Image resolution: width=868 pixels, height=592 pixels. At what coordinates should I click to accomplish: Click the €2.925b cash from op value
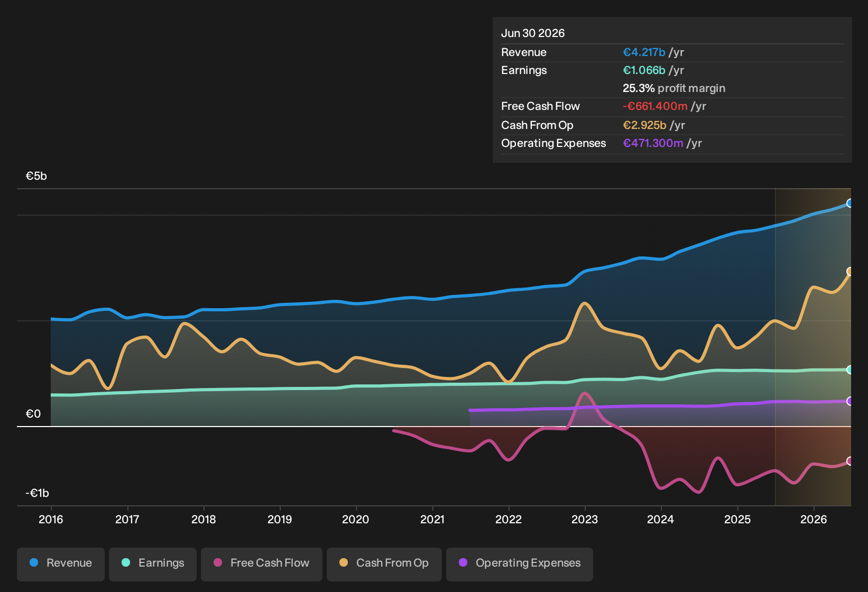644,125
